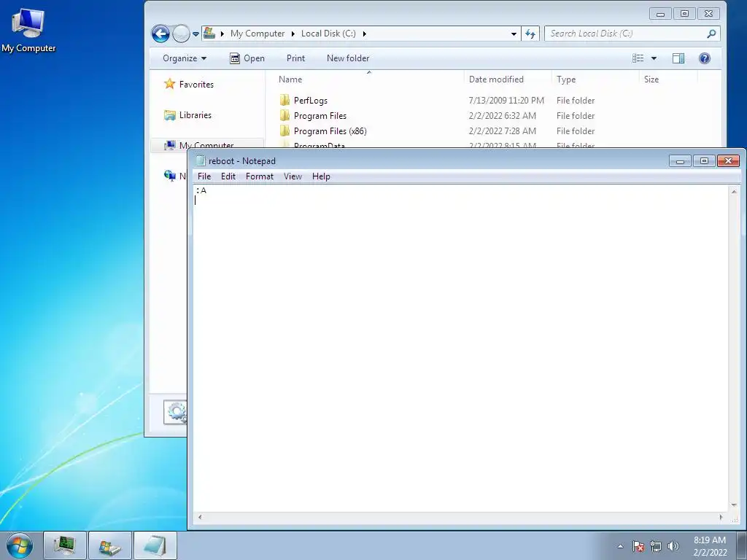Open Notepad Help menu

(321, 176)
